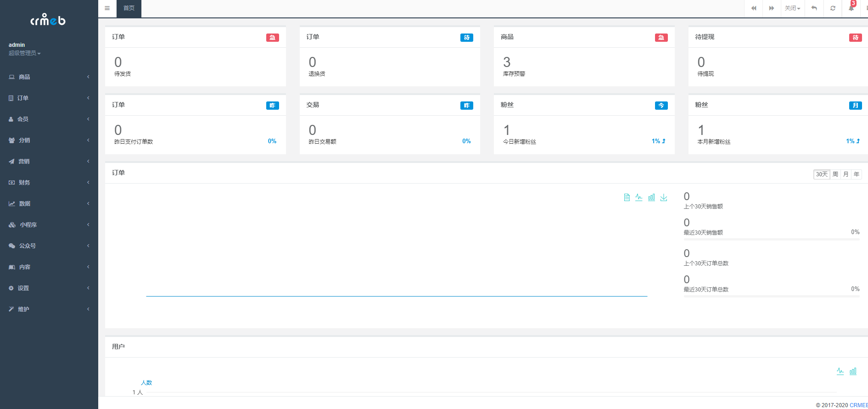Screen dimensions: 868x409
Task: Open the notification bell with badge 3
Action: coord(851,8)
